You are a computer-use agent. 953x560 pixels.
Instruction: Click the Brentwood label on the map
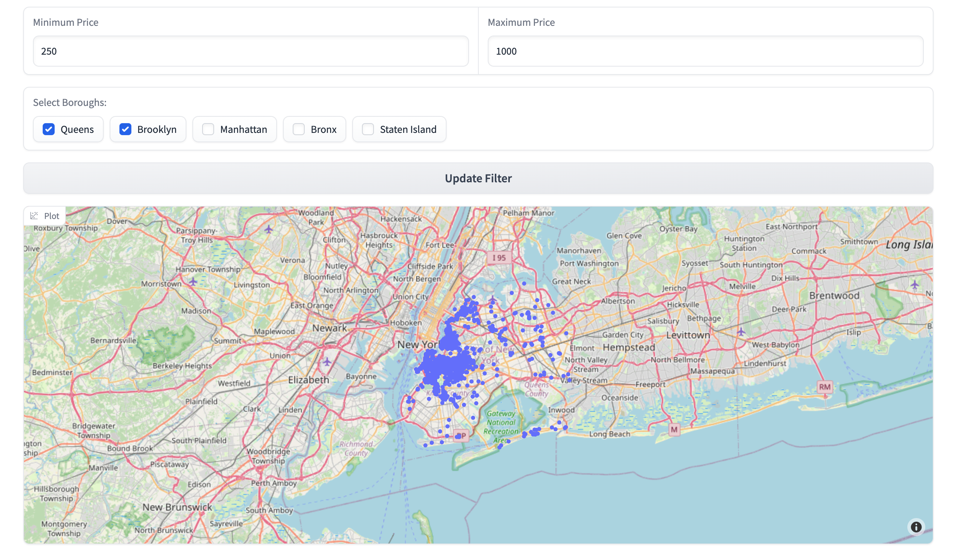tap(834, 296)
